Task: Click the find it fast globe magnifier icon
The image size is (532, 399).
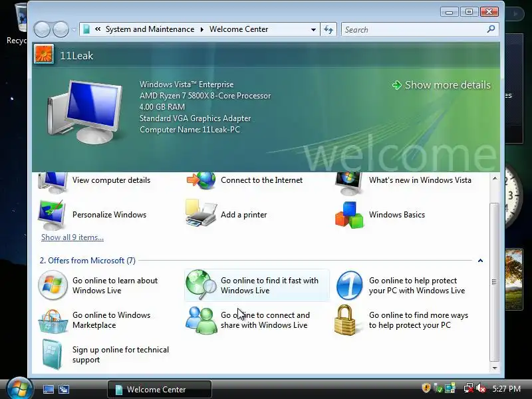Action: 201,285
